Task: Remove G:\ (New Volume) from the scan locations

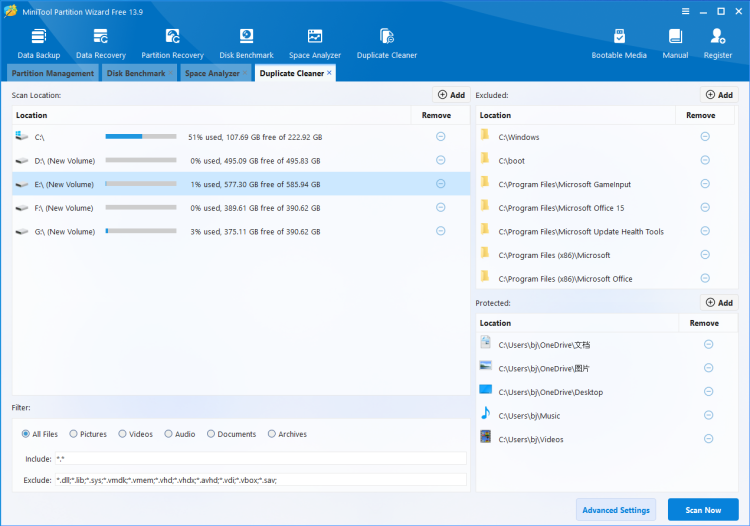Action: [x=441, y=231]
